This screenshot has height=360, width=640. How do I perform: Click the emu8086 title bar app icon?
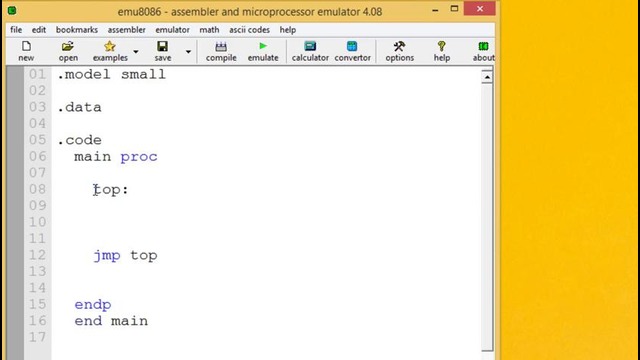coord(12,11)
